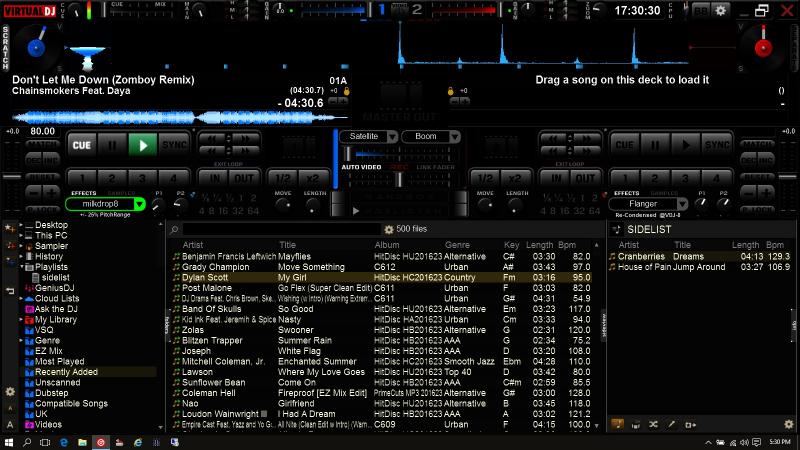
Task: Click the pencil edit icon under the sidelist
Action: [671, 424]
